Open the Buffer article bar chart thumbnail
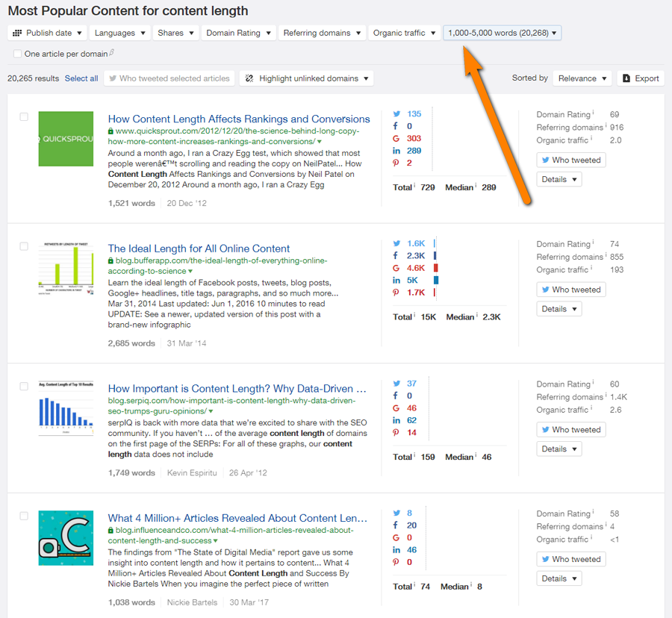This screenshot has width=672, height=618. (x=66, y=269)
